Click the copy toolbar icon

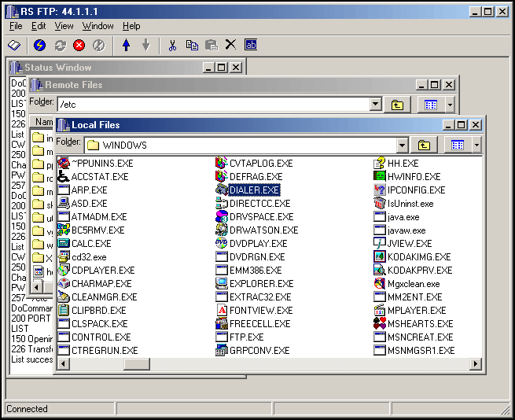tap(192, 45)
